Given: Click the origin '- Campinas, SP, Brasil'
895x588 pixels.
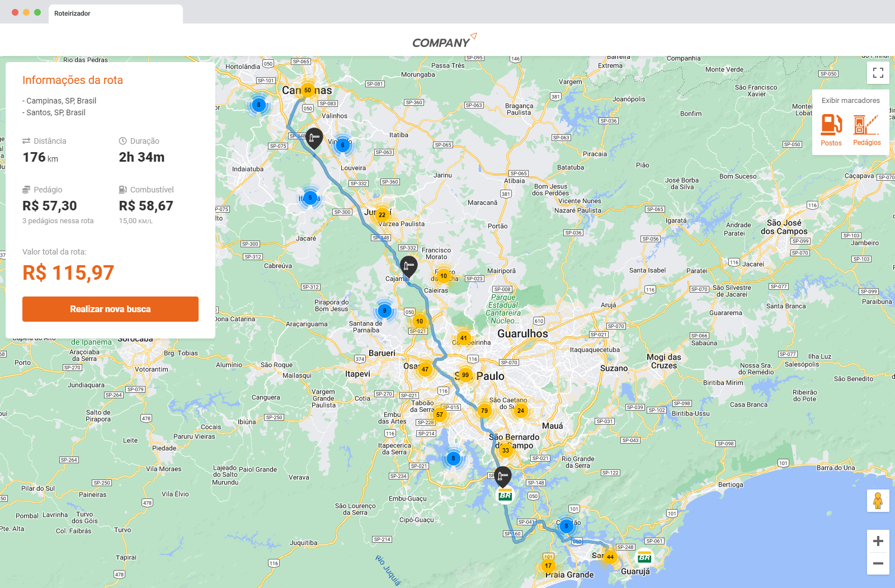Looking at the screenshot, I should click(x=59, y=101).
